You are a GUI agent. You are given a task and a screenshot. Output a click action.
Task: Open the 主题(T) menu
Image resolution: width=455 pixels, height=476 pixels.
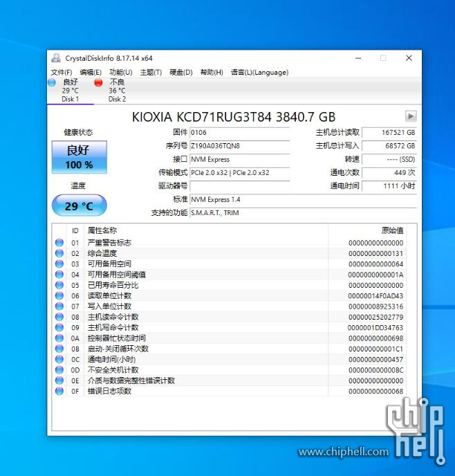[x=151, y=72]
